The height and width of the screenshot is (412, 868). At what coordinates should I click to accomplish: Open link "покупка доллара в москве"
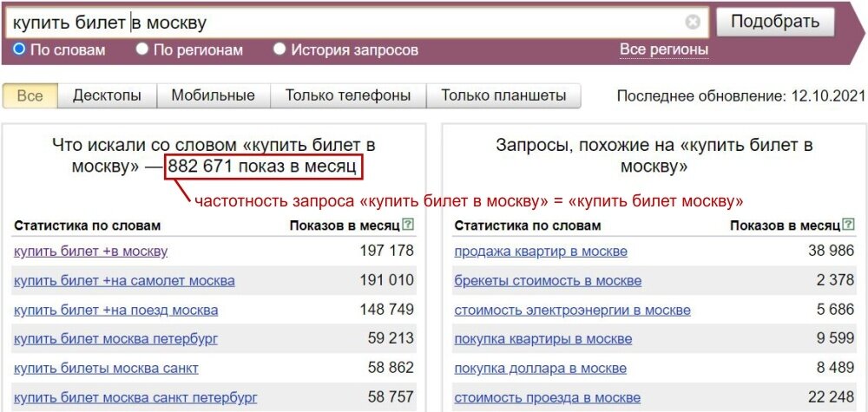[x=540, y=368]
